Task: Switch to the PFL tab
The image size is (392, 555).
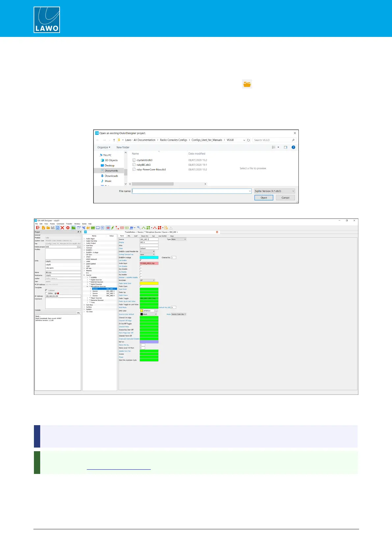Action: 129,236
